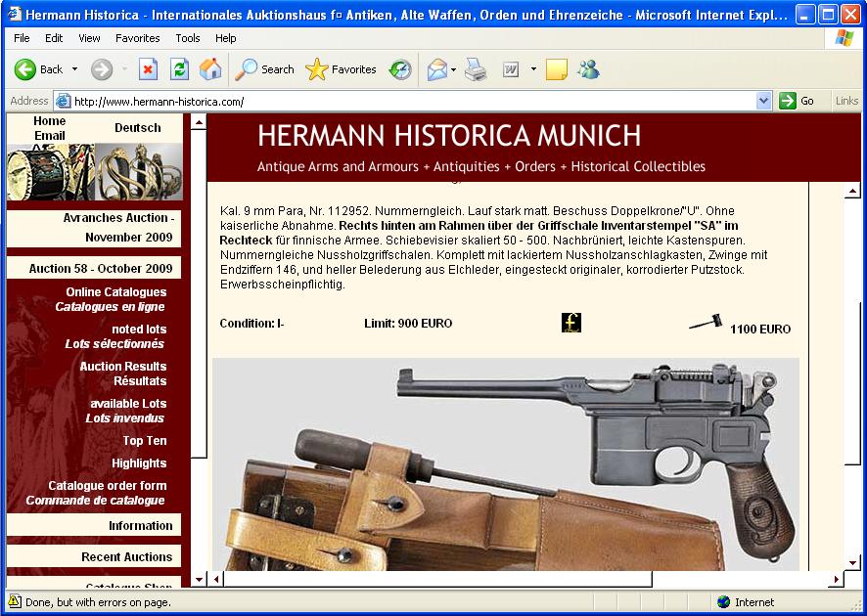Open Catalogue order form link

pos(108,486)
